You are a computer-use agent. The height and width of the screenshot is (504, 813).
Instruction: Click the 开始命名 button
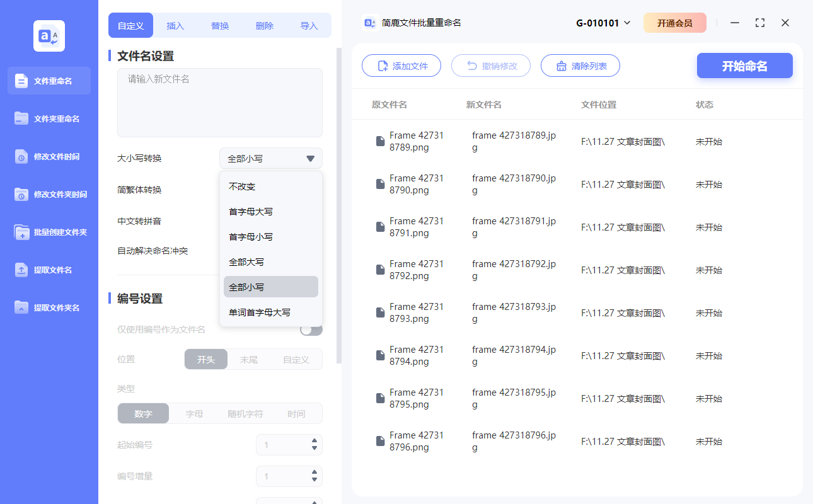pyautogui.click(x=744, y=66)
